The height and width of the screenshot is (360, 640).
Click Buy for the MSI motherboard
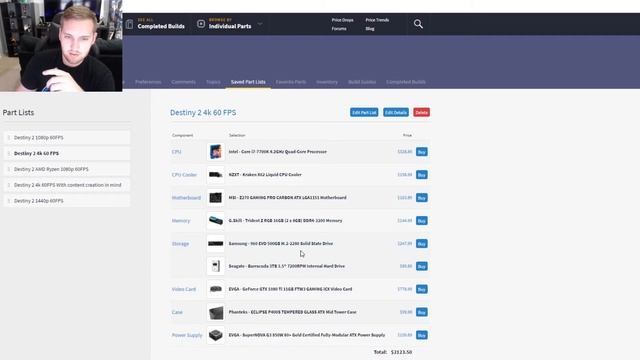422,198
